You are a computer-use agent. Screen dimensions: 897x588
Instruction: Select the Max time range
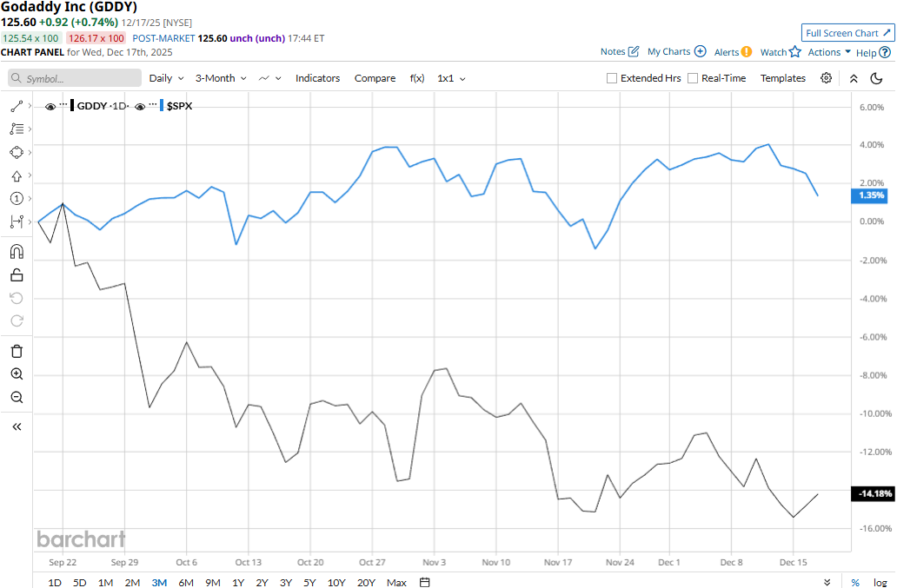coord(396,582)
